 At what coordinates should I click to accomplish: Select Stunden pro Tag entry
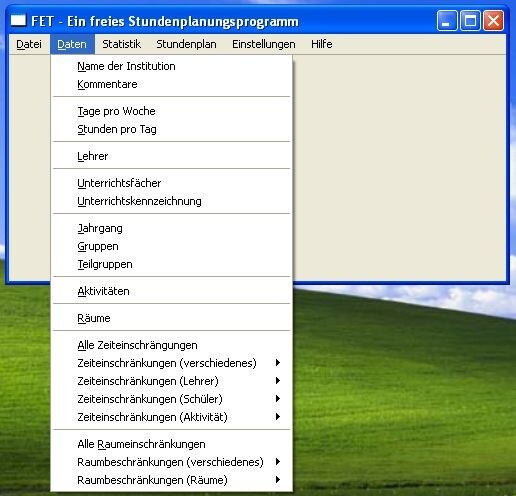(x=172, y=129)
